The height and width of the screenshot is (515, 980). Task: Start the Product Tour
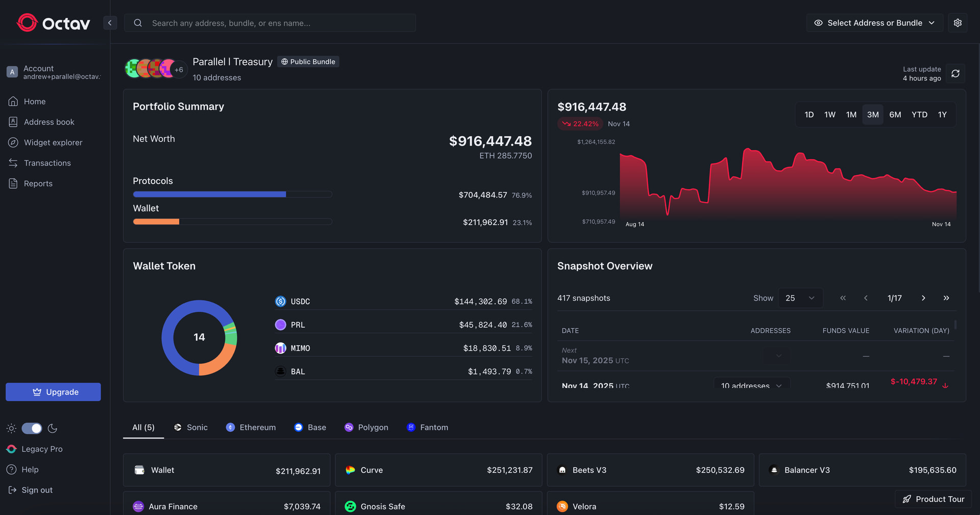(933, 499)
